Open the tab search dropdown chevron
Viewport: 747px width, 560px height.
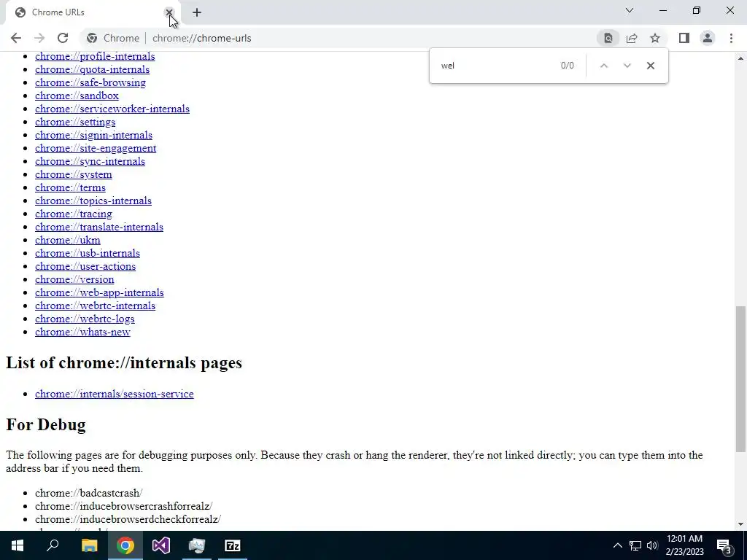pos(630,10)
